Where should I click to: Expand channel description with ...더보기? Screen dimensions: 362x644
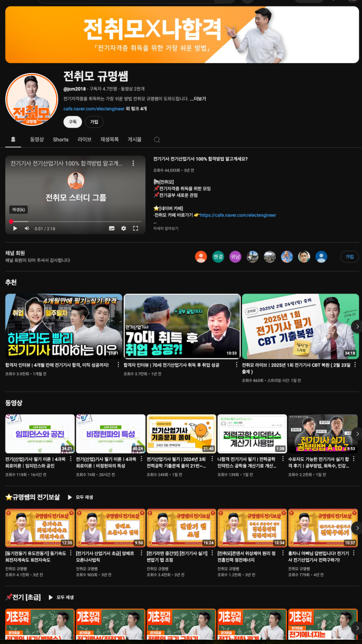(x=198, y=99)
